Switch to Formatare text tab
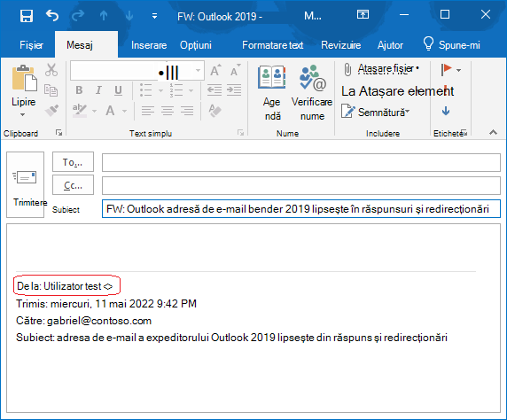This screenshot has height=420, width=507. coord(273,45)
